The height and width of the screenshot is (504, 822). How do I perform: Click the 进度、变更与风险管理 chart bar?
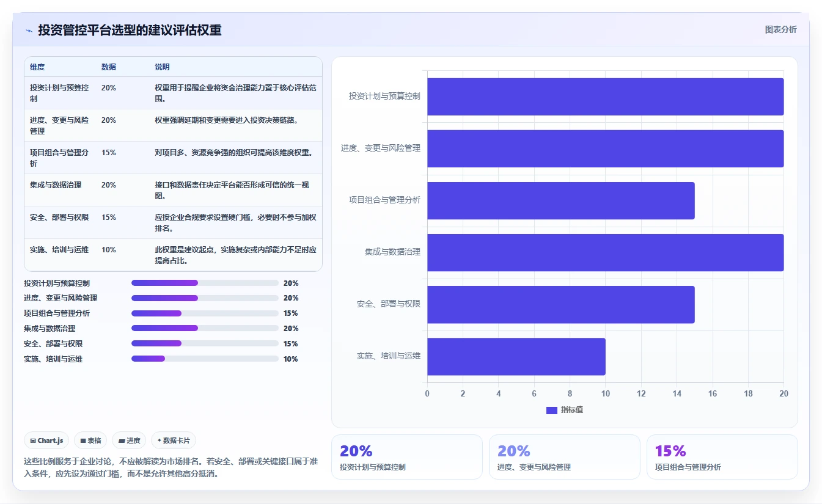pos(605,148)
